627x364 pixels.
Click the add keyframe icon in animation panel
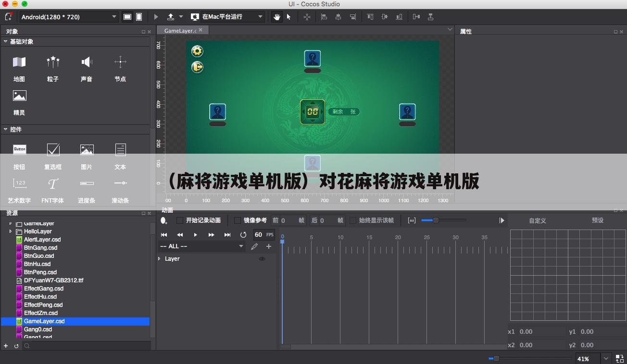pos(164,220)
